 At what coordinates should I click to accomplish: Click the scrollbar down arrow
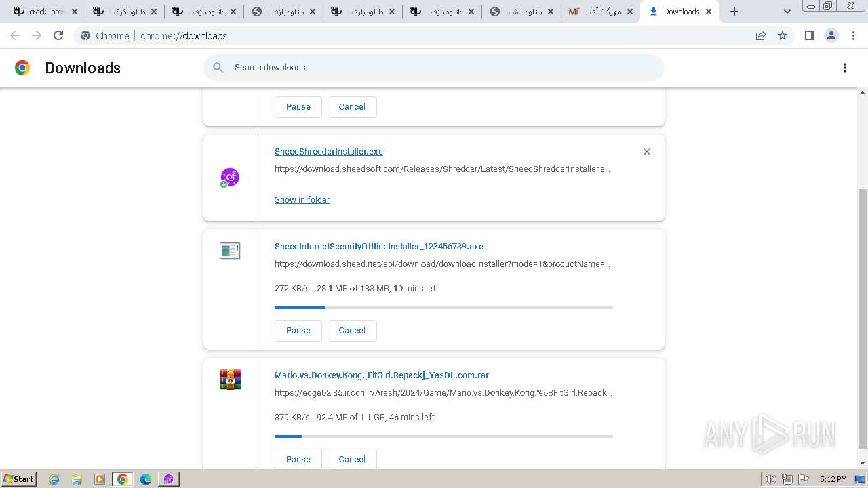[x=863, y=463]
